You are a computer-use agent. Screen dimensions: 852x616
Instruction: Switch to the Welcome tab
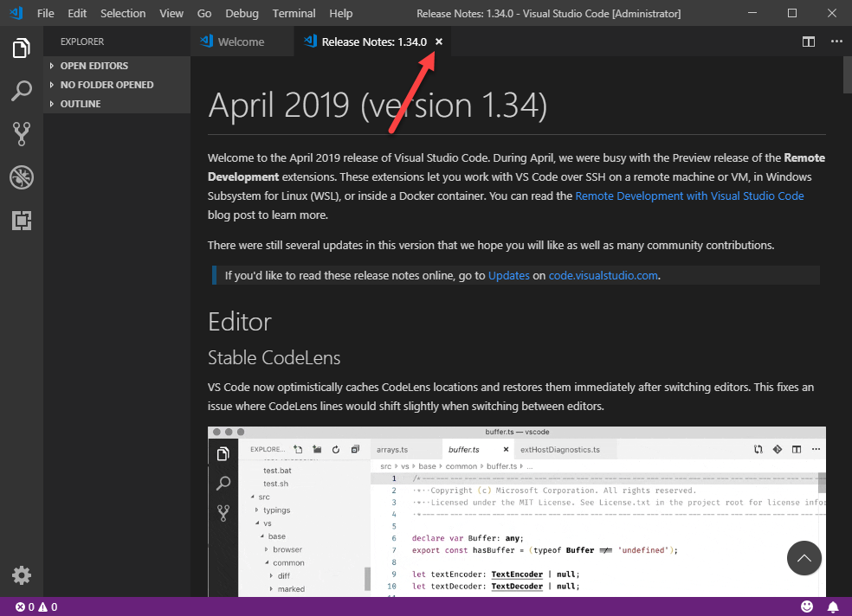(x=242, y=42)
